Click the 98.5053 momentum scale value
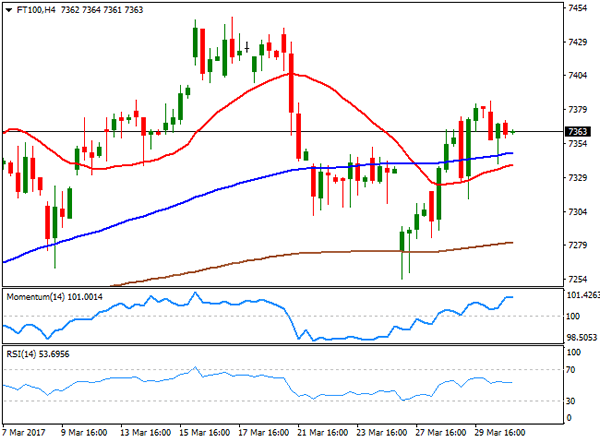600x443 pixels. click(x=582, y=337)
